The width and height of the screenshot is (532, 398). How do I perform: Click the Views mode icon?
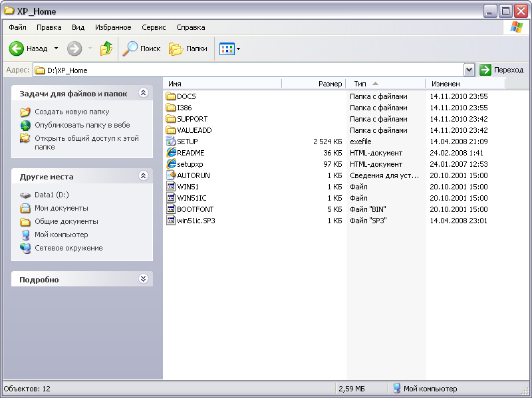(227, 49)
